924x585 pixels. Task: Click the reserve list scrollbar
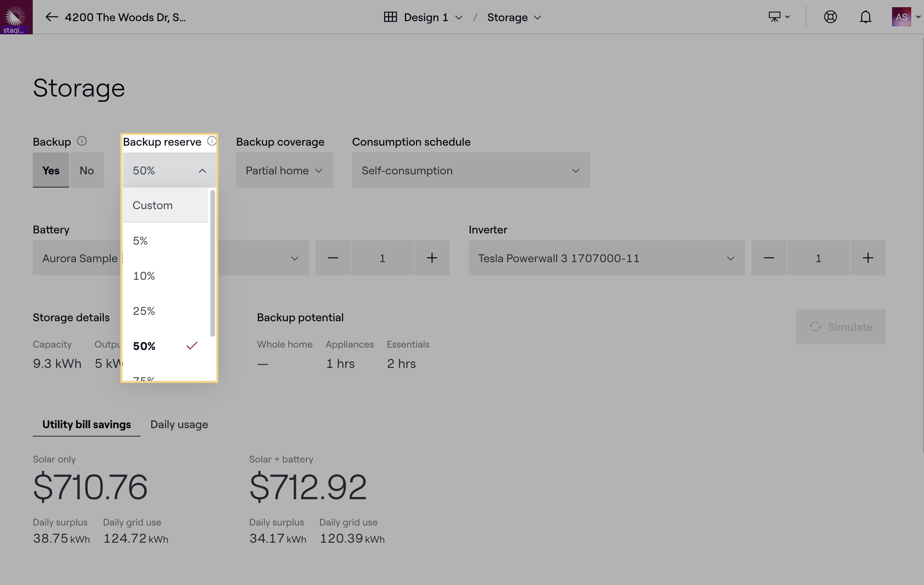click(212, 263)
